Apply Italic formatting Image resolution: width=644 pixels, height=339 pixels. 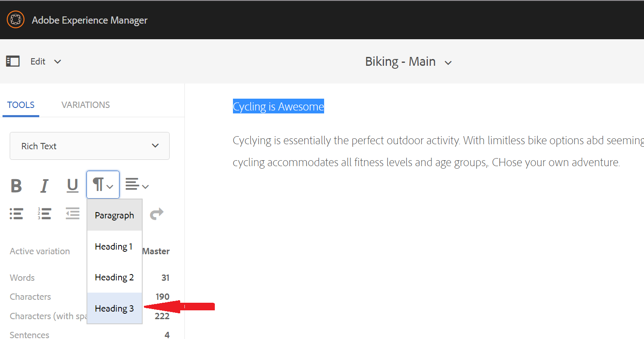(44, 186)
